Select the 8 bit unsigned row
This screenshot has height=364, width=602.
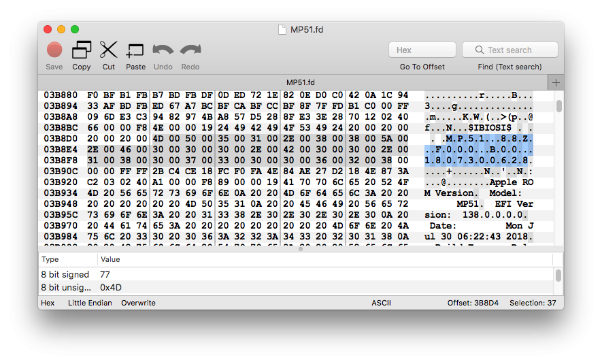click(297, 288)
